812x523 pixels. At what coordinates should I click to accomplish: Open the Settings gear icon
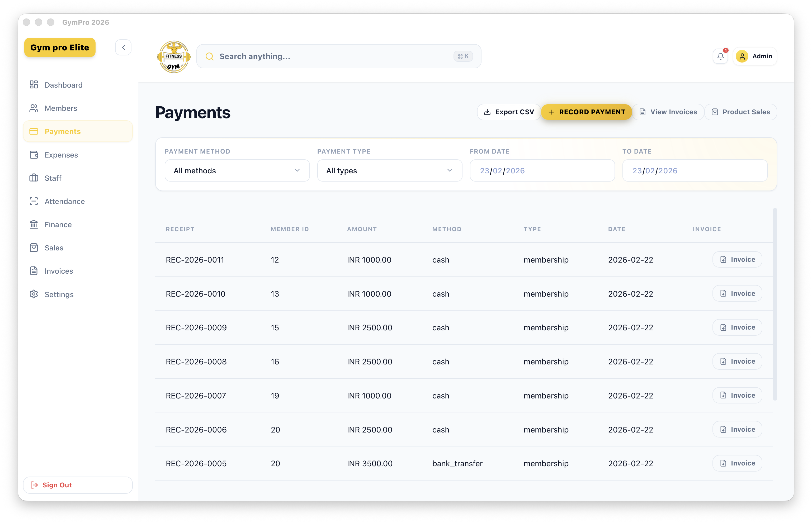[34, 294]
